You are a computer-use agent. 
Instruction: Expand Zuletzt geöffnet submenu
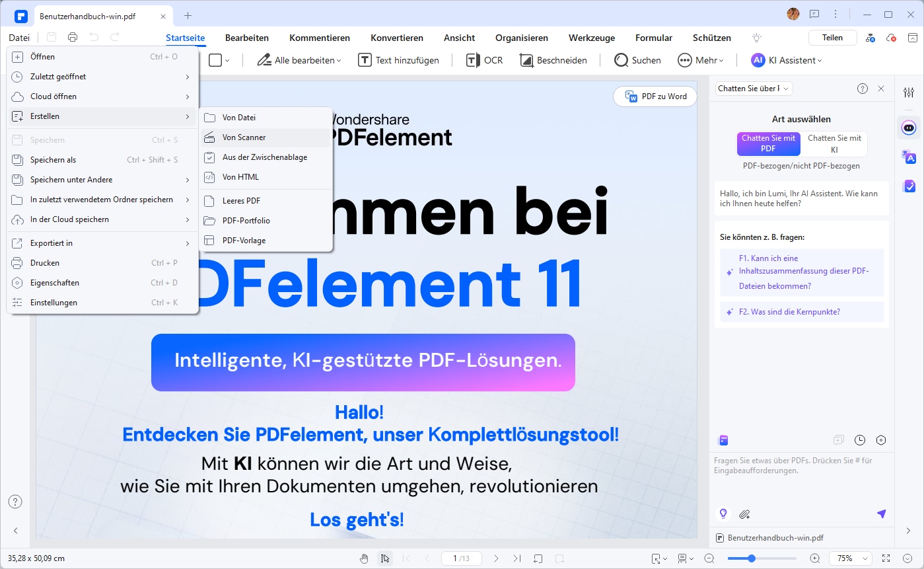click(x=102, y=77)
